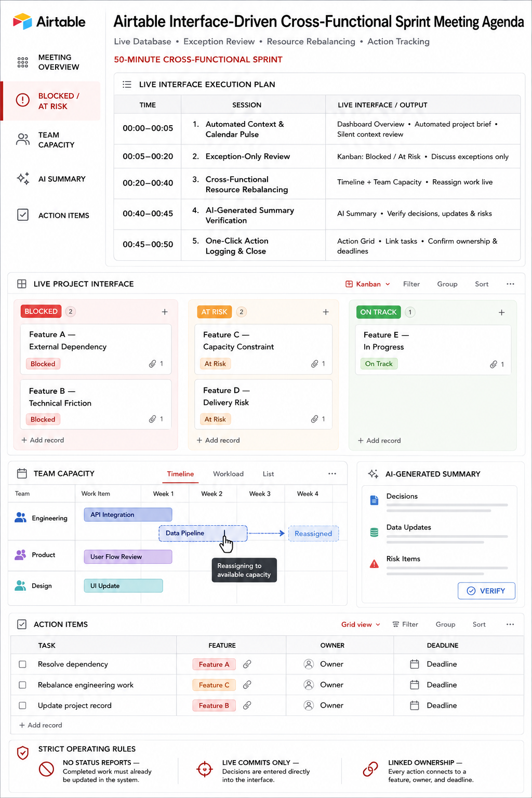Click the On Track status pill on Feature E
This screenshot has width=532, height=798.
click(x=379, y=364)
